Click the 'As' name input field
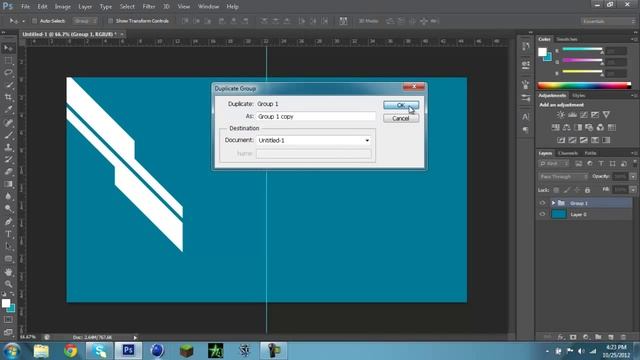Image resolution: width=640 pixels, height=360 pixels. coord(316,117)
